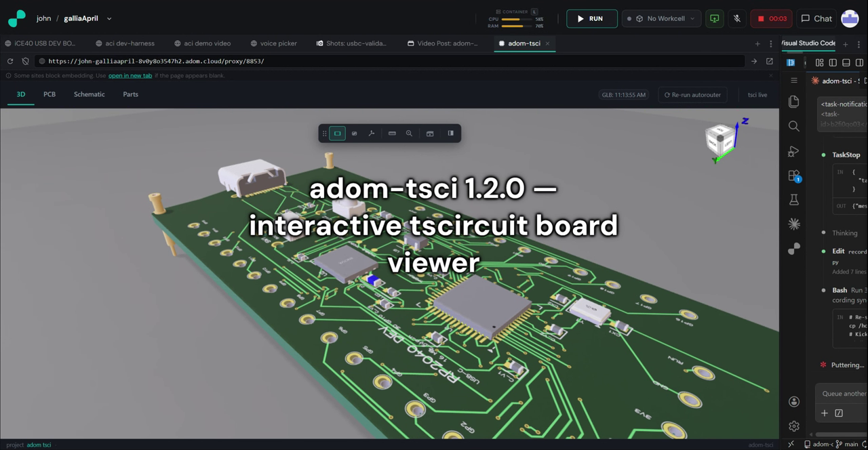This screenshot has width=868, height=450.
Task: Expand the galliaApril project dropdown chevron
Action: pyautogui.click(x=109, y=18)
